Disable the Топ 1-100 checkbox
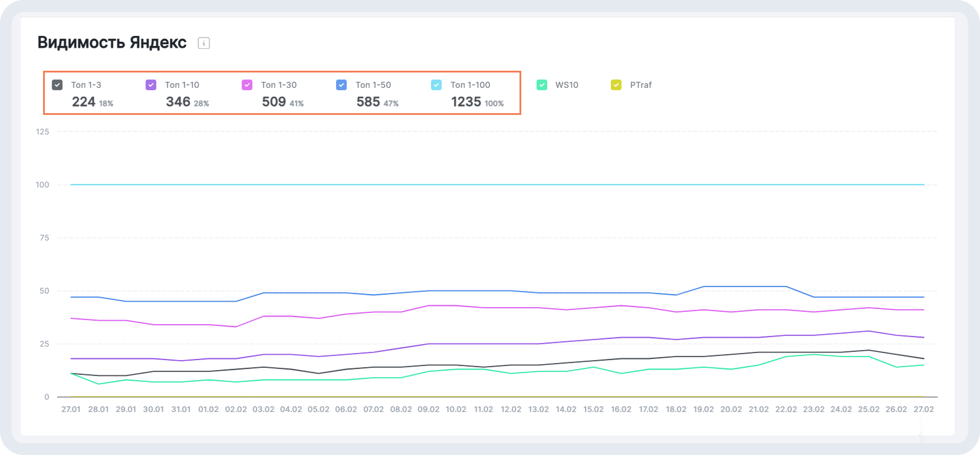Screen dimensions: 980x455 point(436,85)
